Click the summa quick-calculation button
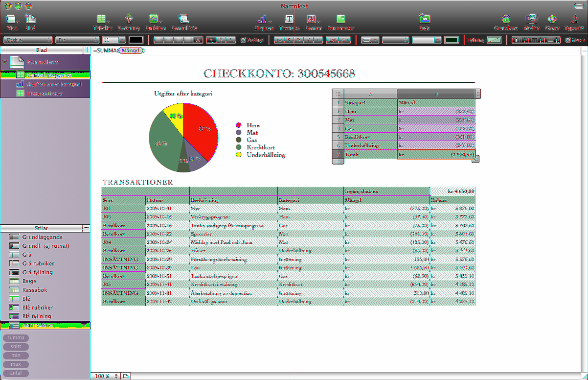 point(16,338)
